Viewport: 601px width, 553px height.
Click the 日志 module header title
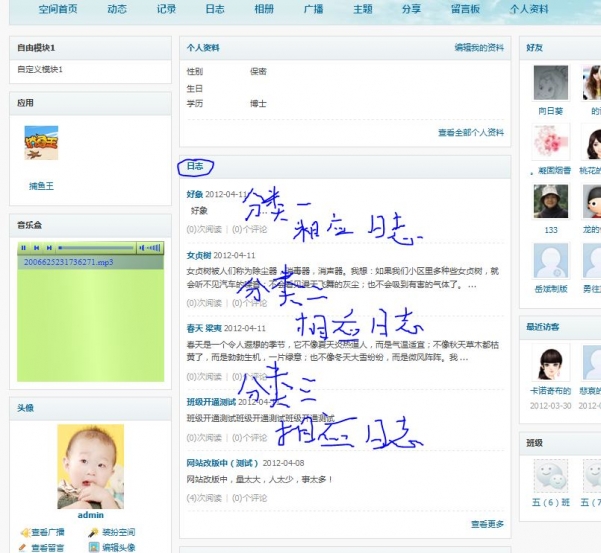click(x=195, y=166)
